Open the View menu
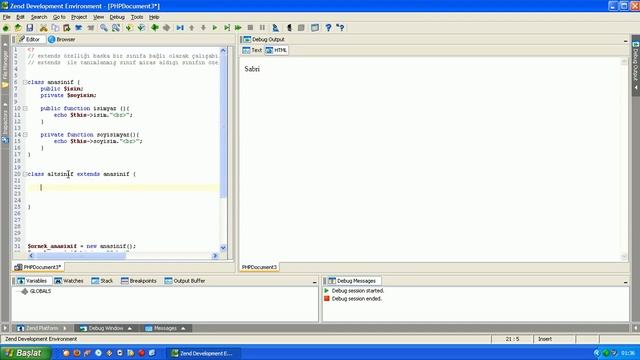The width and height of the screenshot is (640, 360). click(98, 17)
